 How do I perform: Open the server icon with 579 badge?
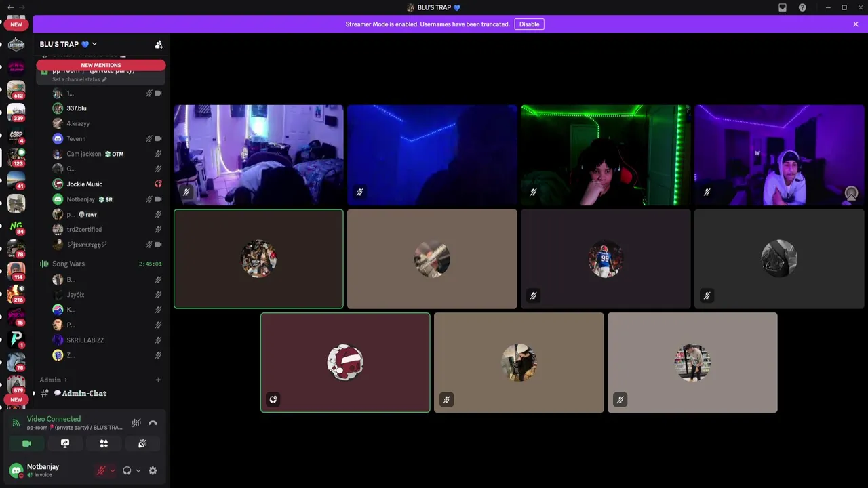pyautogui.click(x=16, y=385)
